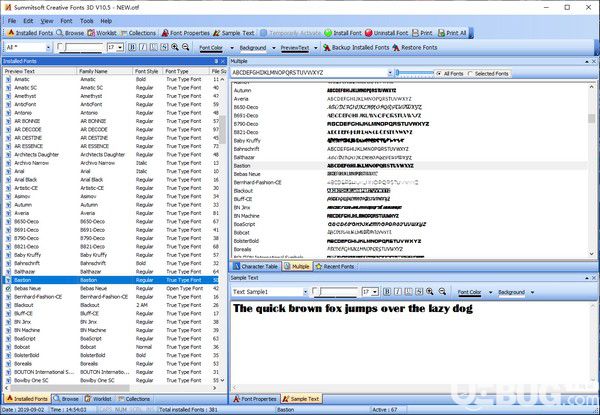Click Sample Text in the top toolbar
The width and height of the screenshot is (600, 415).
(233, 33)
